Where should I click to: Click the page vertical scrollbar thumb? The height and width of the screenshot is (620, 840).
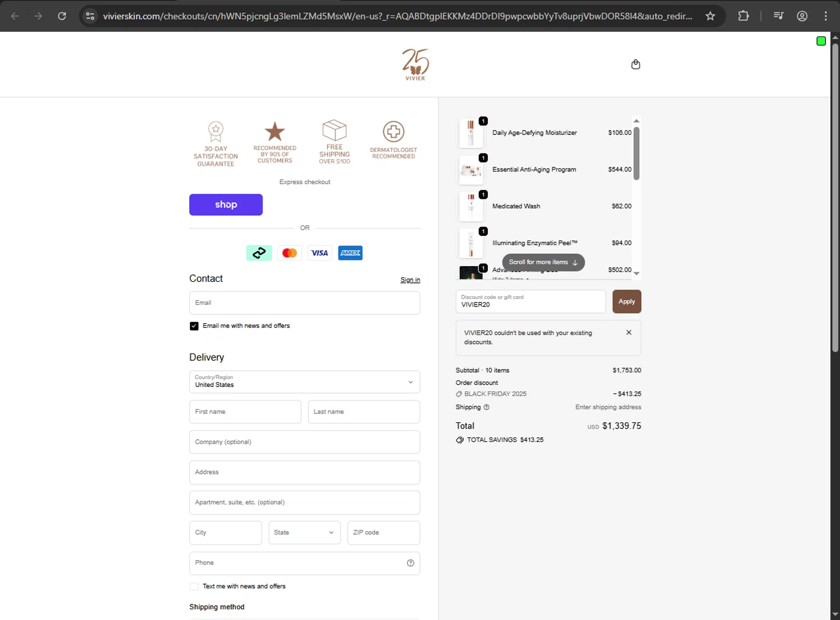coord(835,197)
